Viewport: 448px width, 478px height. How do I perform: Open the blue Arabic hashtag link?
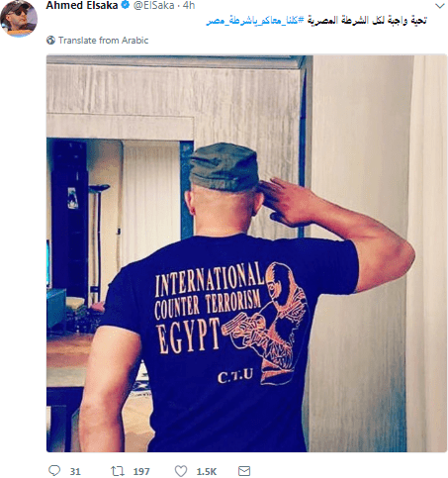pyautogui.click(x=254, y=21)
